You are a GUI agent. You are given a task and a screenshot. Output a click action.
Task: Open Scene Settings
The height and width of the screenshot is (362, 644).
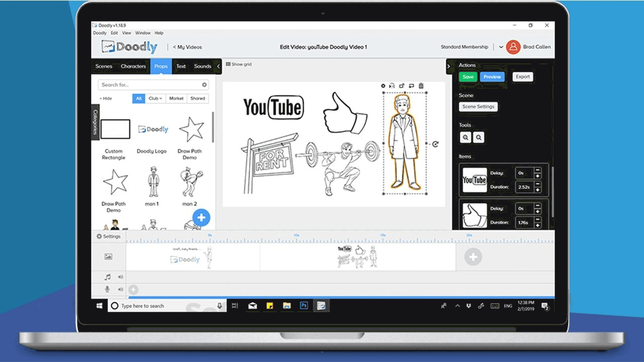(478, 107)
